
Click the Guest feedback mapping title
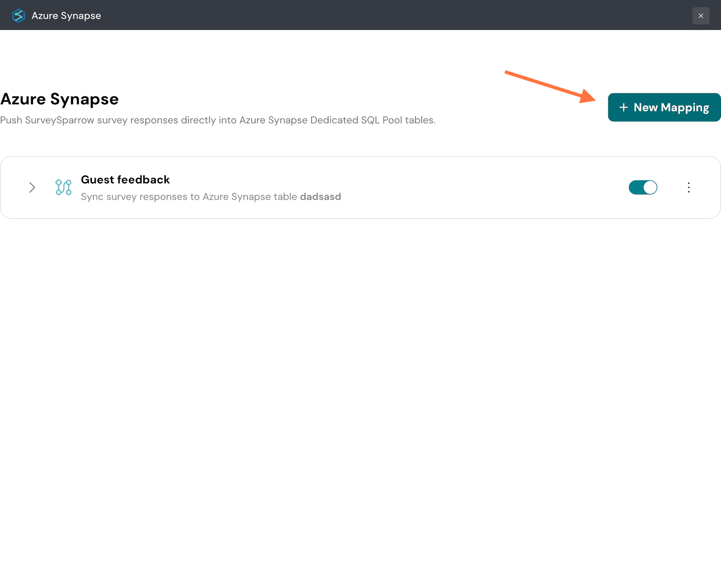[125, 180]
